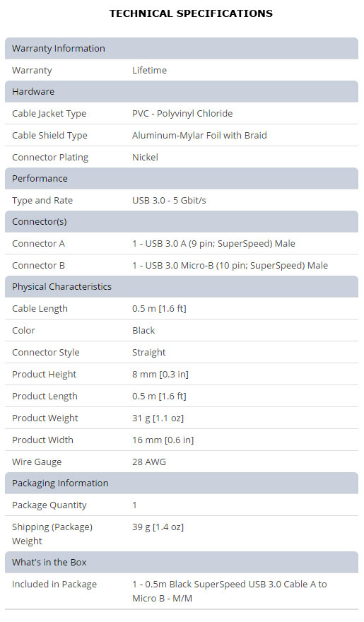Collapse the Hardware section header

pyautogui.click(x=182, y=92)
